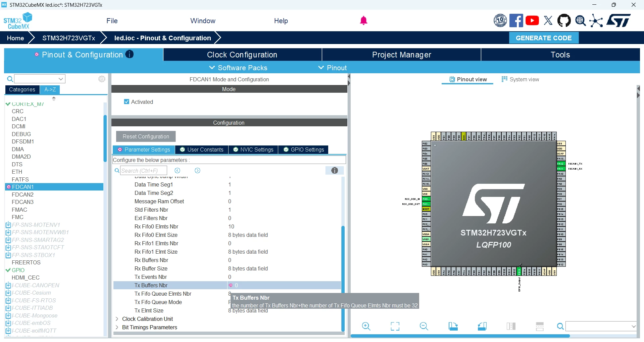Zoom out of the pinout view
The height and width of the screenshot is (342, 644).
[424, 326]
